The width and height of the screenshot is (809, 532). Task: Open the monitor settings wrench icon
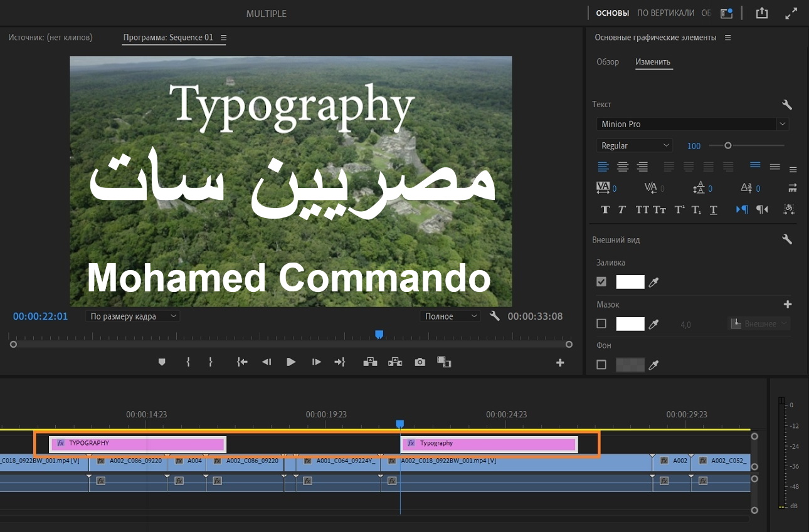(x=495, y=316)
